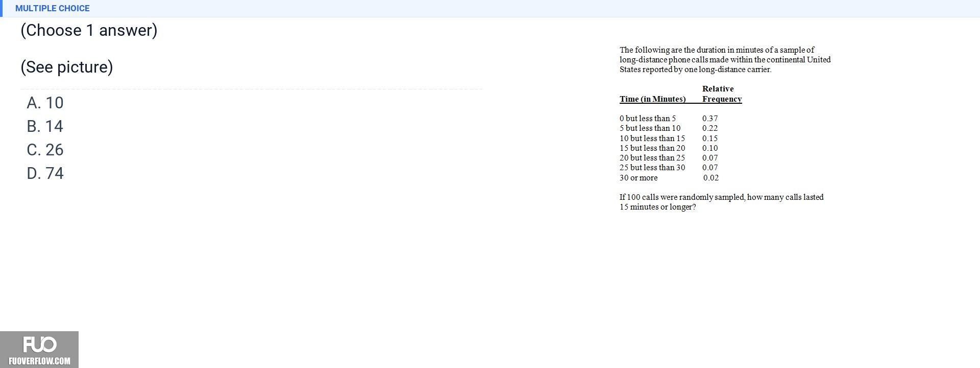
Task: Click the '15 but less than 20' row label
Action: tap(652, 148)
